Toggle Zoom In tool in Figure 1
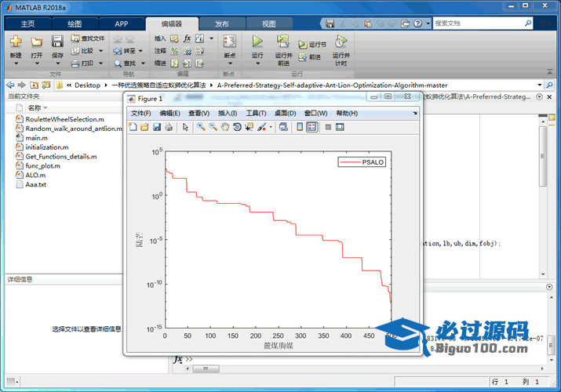Image resolution: width=561 pixels, height=392 pixels. click(x=201, y=127)
